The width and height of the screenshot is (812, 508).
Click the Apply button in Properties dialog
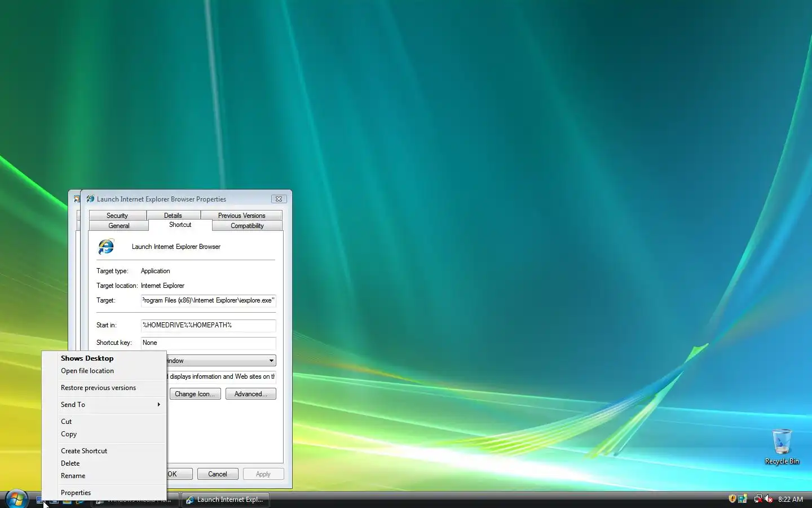263,474
